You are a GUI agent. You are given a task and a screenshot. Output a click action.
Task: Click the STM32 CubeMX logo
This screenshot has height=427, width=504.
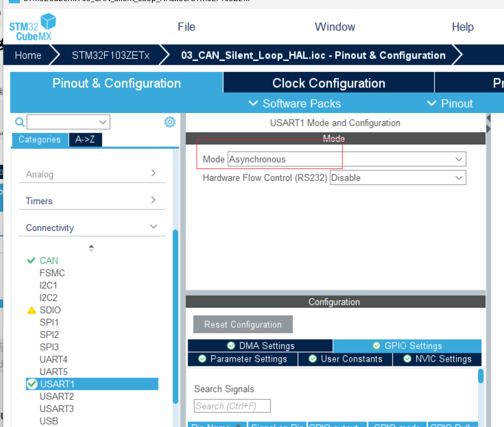coord(33,27)
